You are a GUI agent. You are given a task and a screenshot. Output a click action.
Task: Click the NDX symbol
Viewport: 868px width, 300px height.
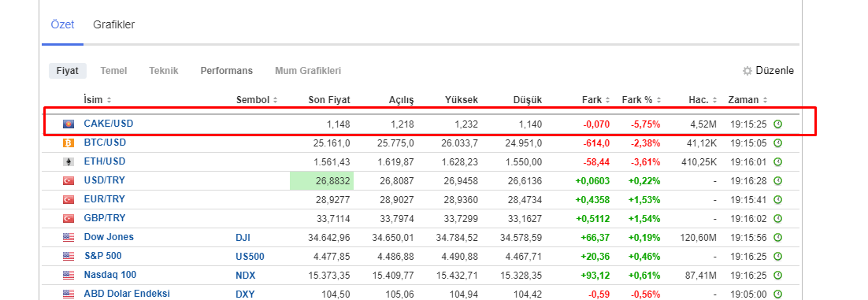click(x=246, y=275)
